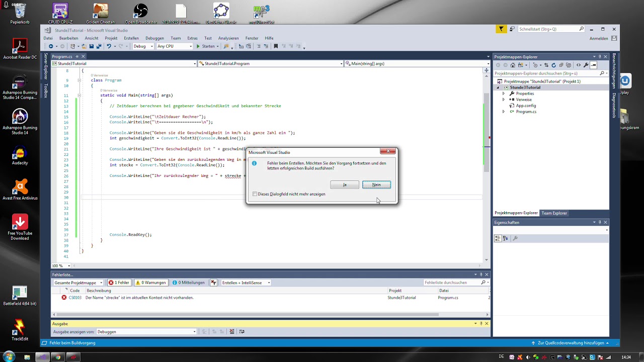Close the Program.cs editor tab
The image size is (644, 362).
pyautogui.click(x=83, y=57)
